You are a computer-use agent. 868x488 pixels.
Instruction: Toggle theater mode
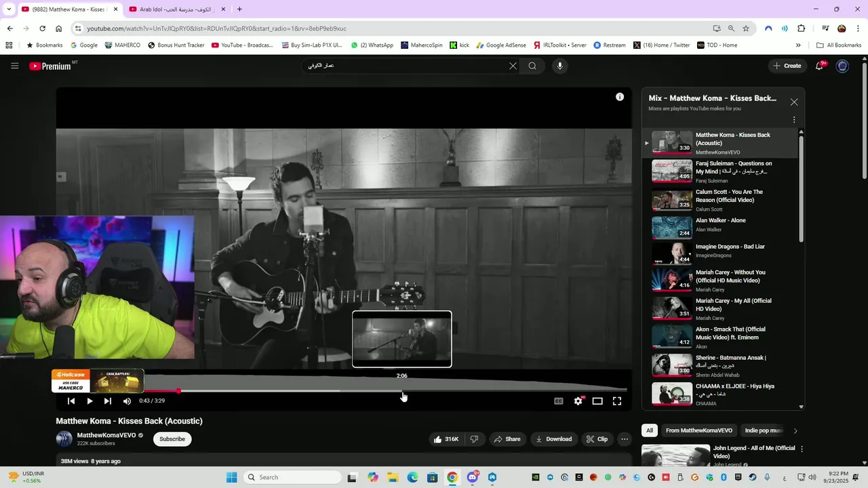(x=597, y=401)
